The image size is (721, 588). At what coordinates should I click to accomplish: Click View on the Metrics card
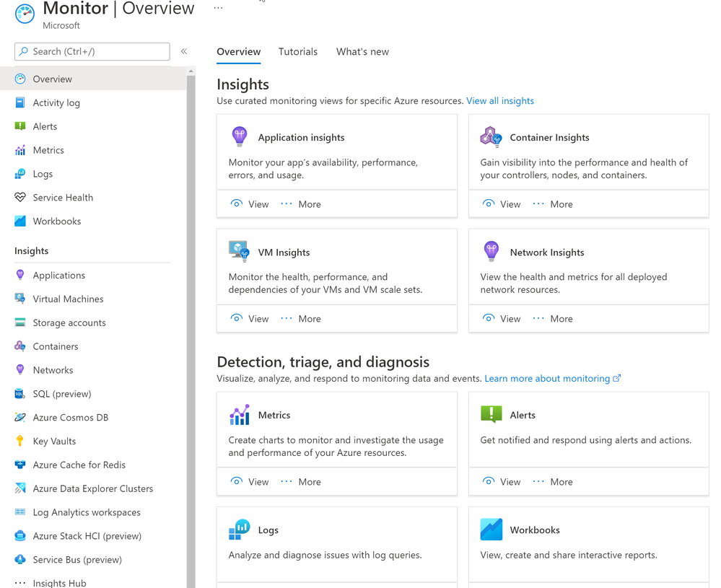pyautogui.click(x=249, y=482)
